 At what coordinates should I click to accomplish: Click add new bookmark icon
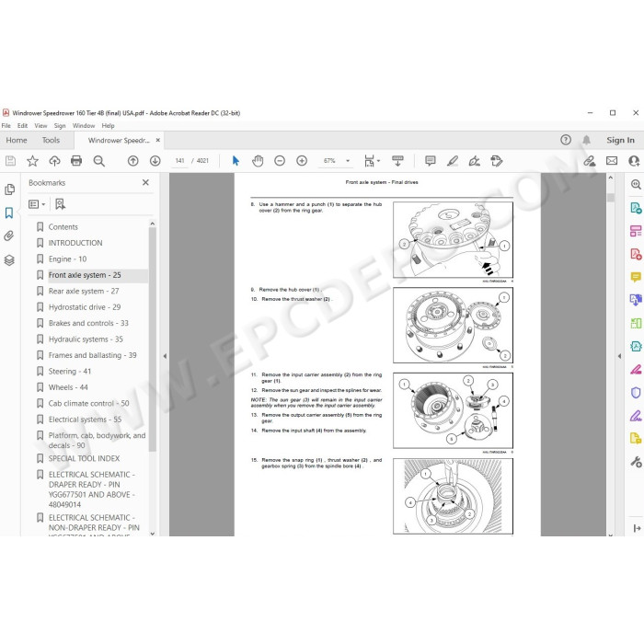click(x=60, y=204)
